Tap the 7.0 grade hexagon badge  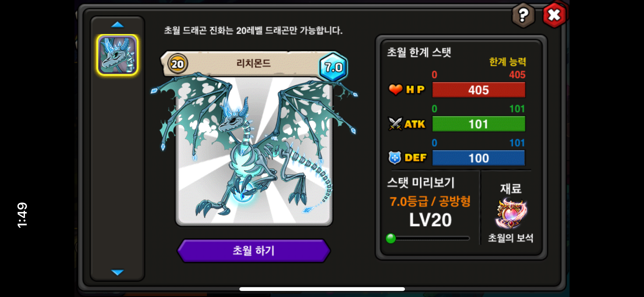[x=333, y=67]
